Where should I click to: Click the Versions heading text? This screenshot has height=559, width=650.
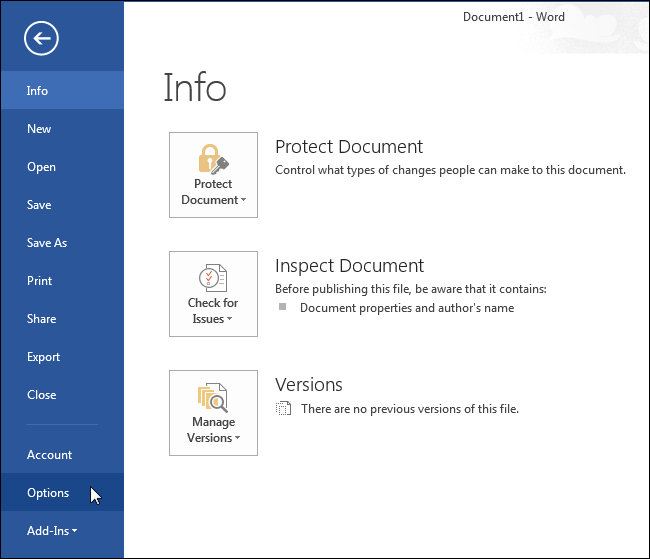(x=309, y=385)
